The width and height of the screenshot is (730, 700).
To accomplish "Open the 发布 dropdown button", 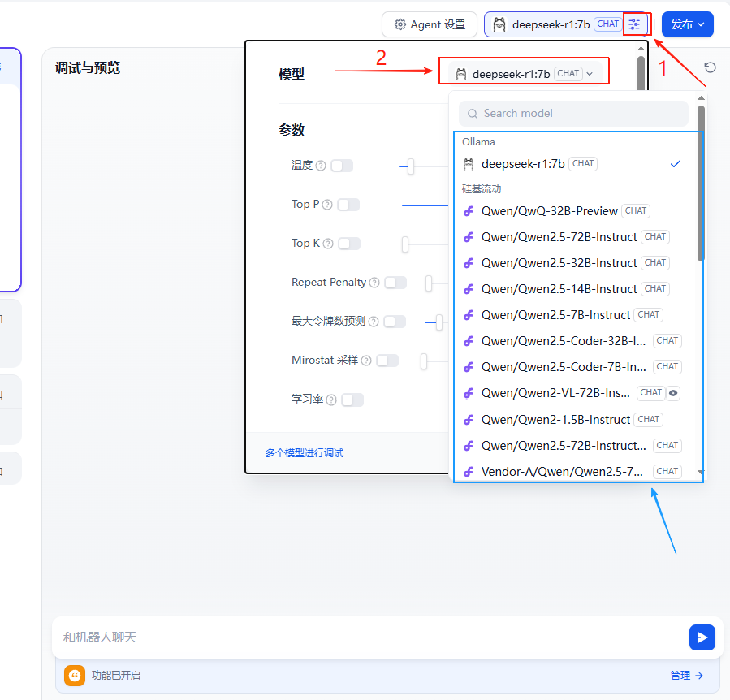I will pyautogui.click(x=687, y=24).
